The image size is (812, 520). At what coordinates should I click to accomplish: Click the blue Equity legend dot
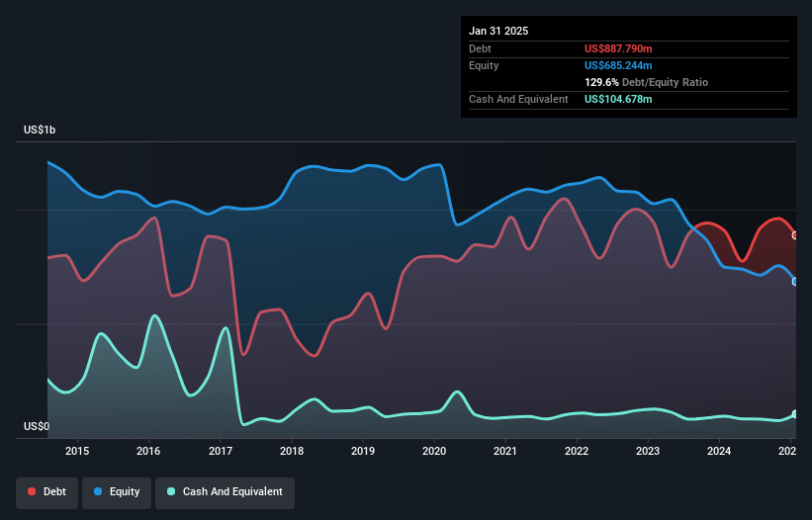point(98,491)
